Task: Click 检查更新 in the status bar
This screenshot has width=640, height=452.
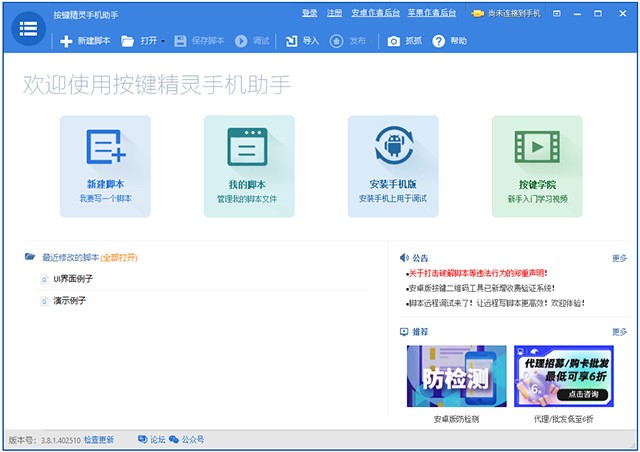Action: [99, 440]
